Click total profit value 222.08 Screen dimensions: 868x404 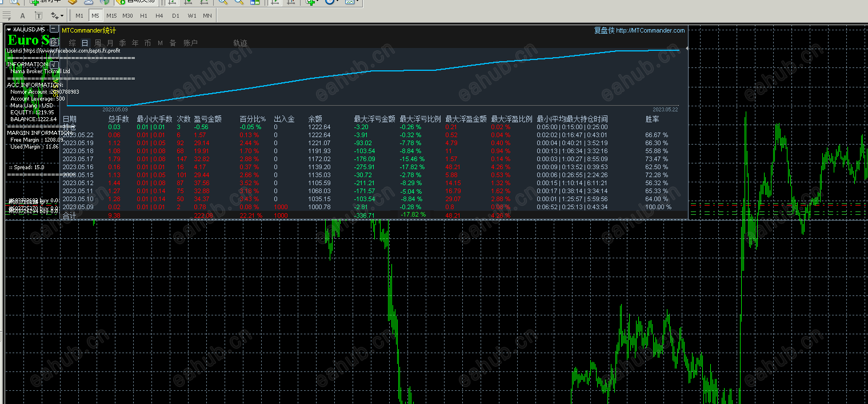(203, 215)
